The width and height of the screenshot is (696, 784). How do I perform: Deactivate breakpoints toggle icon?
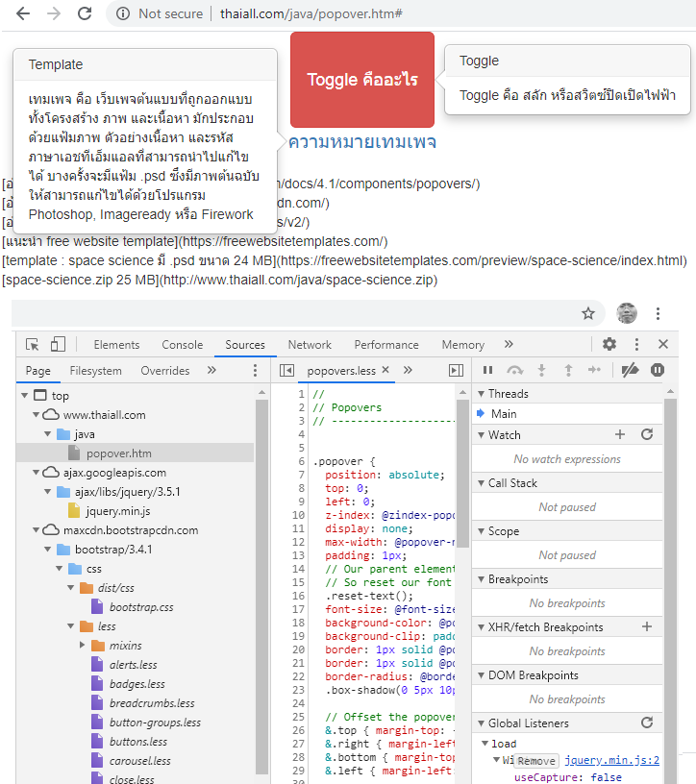(x=630, y=370)
